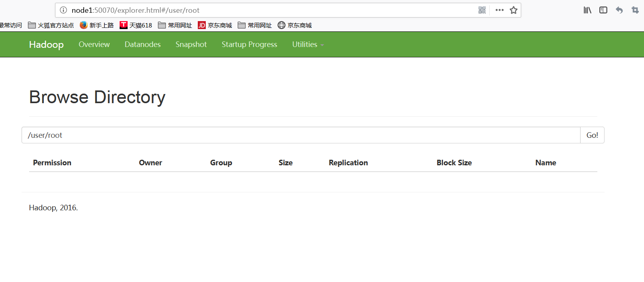Click the Block Size column header
Image resolution: width=644 pixels, height=282 pixels.
pyautogui.click(x=454, y=163)
